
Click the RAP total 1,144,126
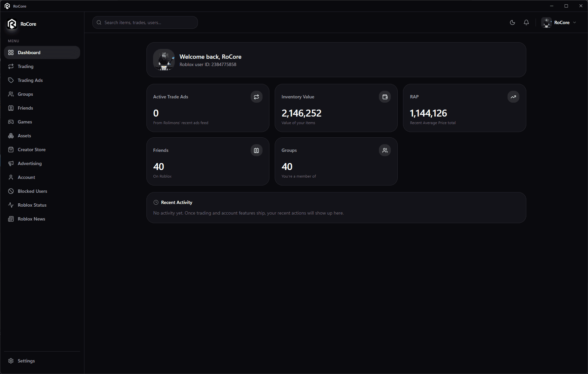(428, 113)
